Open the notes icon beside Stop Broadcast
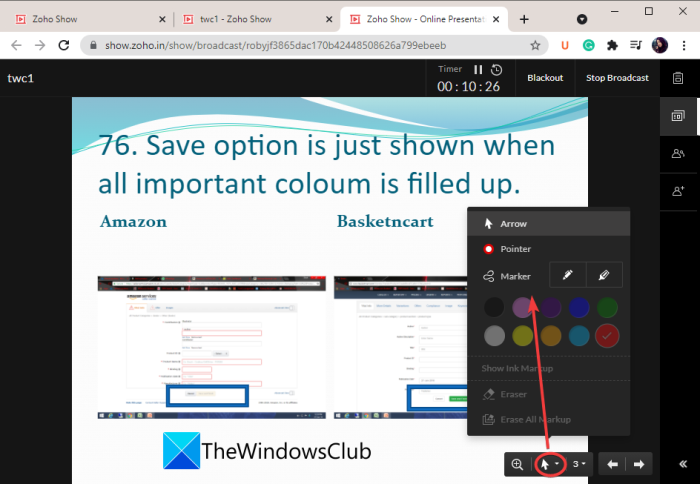Image resolution: width=700 pixels, height=484 pixels. click(678, 78)
